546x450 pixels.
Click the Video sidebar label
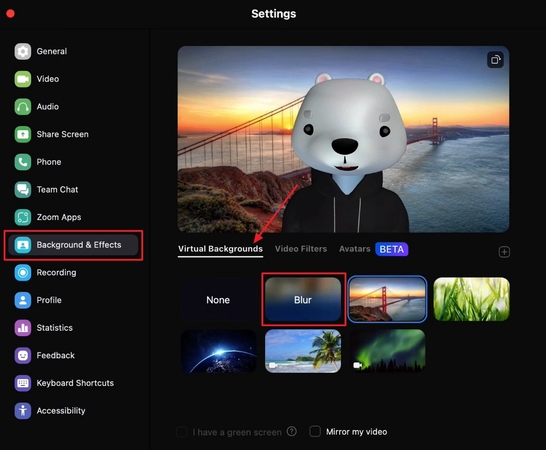click(48, 79)
